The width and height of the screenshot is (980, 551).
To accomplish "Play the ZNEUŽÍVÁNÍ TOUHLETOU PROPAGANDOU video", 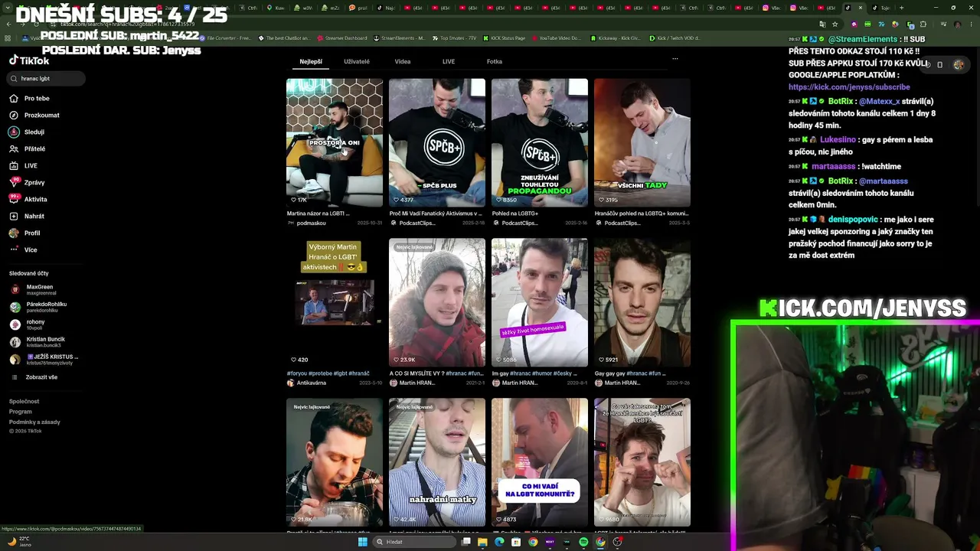I will pyautogui.click(x=540, y=142).
